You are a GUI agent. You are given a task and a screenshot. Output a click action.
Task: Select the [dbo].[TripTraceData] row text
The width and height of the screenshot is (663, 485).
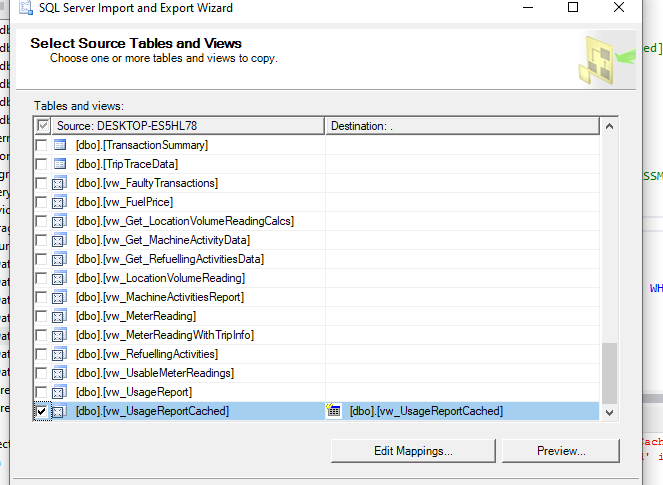coord(127,164)
